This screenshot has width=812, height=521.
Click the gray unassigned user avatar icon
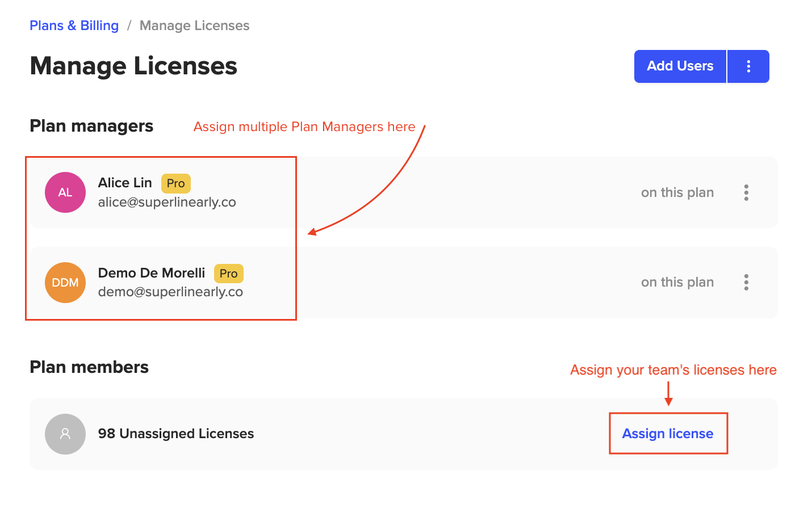tap(65, 434)
